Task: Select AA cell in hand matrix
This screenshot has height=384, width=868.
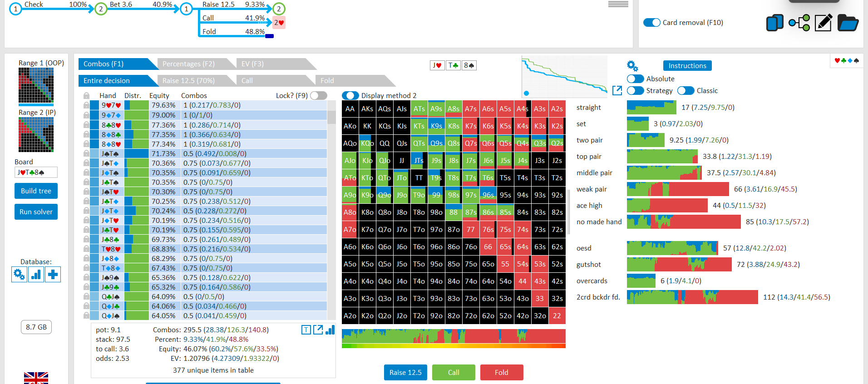Action: tap(350, 109)
